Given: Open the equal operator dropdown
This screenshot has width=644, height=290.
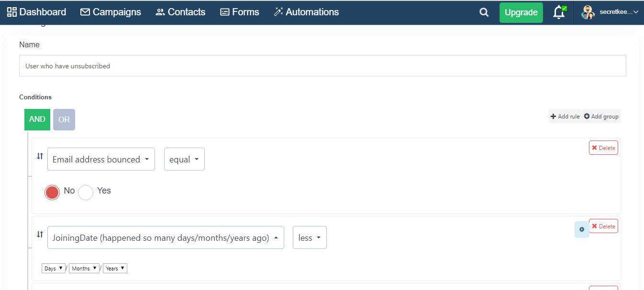Looking at the screenshot, I should (184, 159).
